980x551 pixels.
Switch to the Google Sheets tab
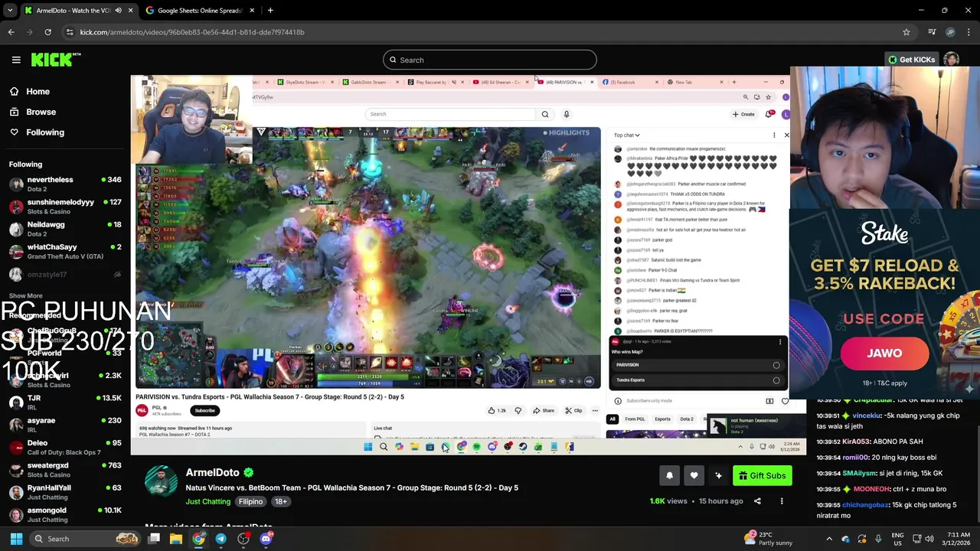pyautogui.click(x=199, y=10)
